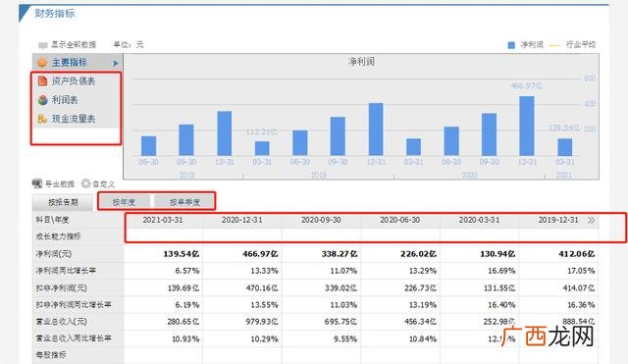628x364 pixels.
Task: Select the 2019-12-31 column header
Action: [x=558, y=220]
